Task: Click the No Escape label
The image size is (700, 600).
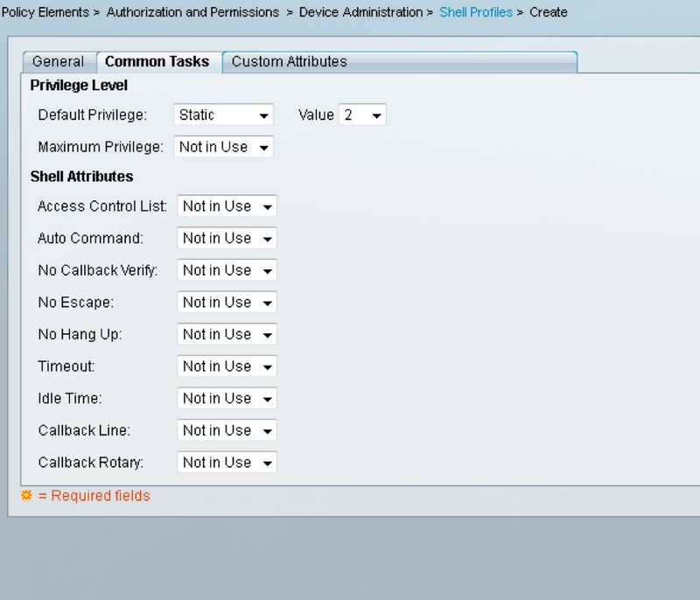Action: [x=76, y=303]
